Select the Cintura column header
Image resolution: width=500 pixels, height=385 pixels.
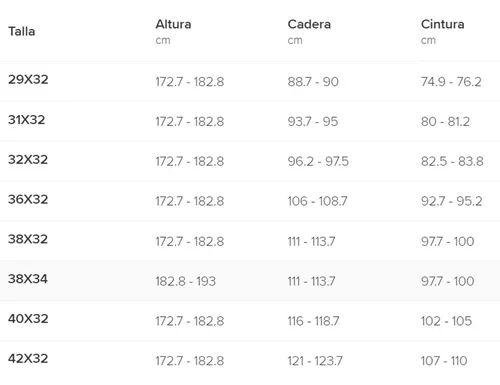click(x=442, y=24)
